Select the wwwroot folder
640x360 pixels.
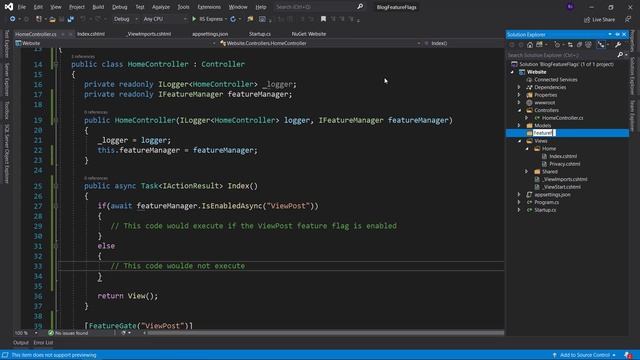[x=544, y=102]
